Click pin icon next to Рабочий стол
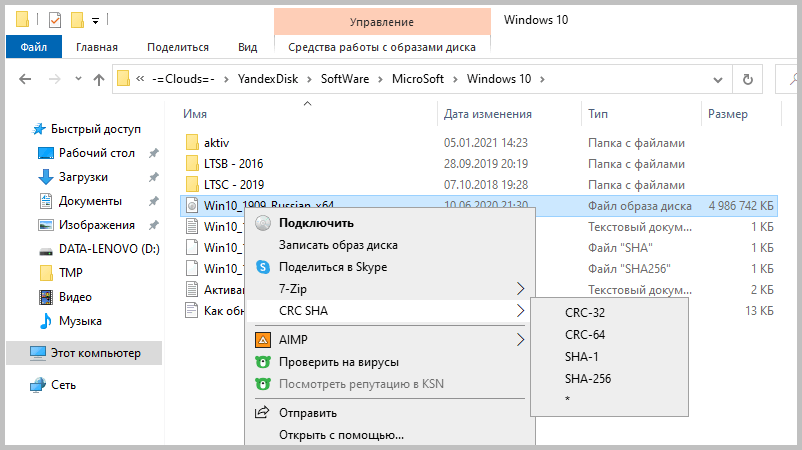The width and height of the screenshot is (802, 450). click(x=153, y=153)
